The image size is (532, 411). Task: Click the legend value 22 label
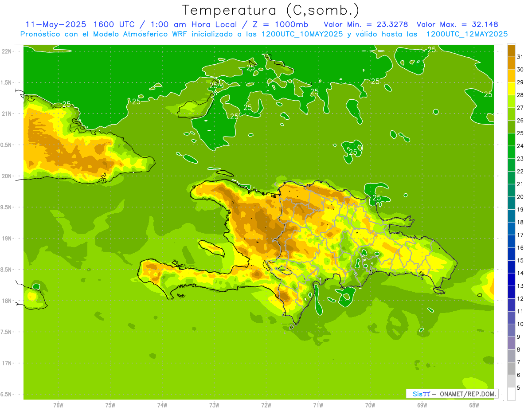(x=520, y=172)
